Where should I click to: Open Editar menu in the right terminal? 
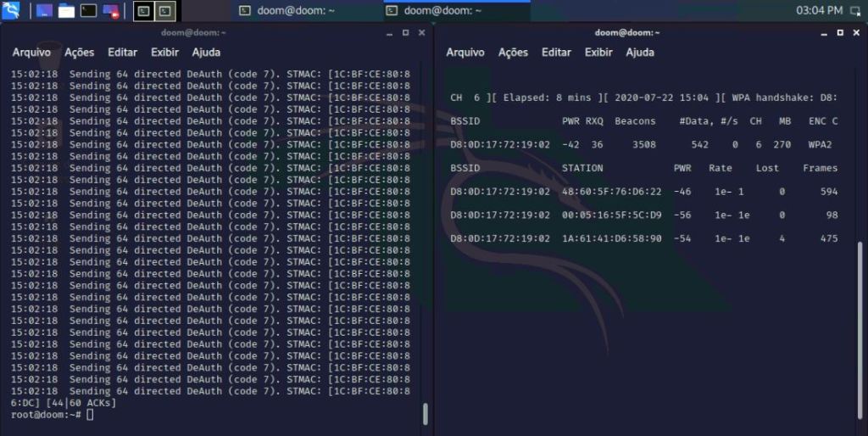[556, 53]
